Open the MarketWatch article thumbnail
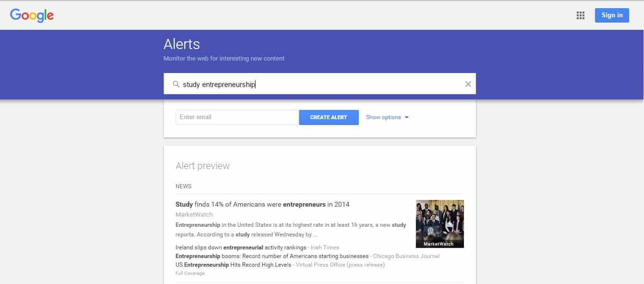The width and height of the screenshot is (644, 284). (439, 223)
